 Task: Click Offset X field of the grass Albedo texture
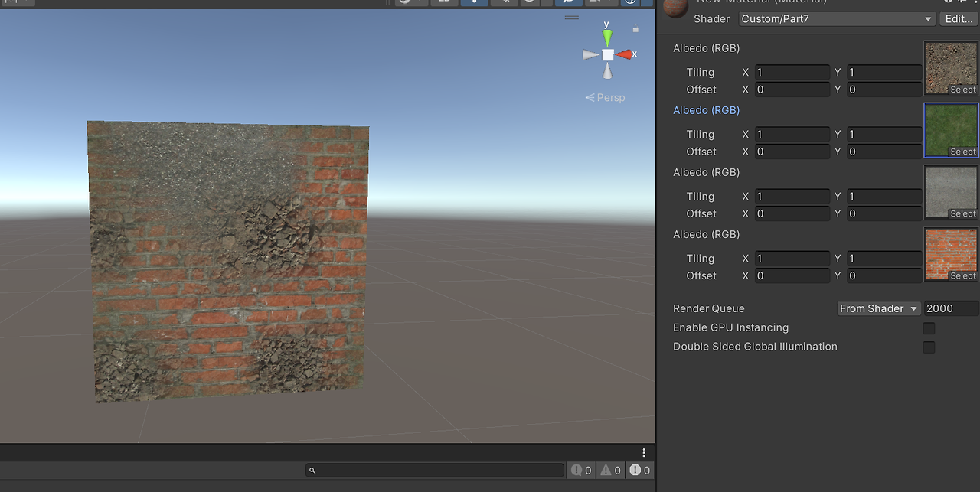792,152
